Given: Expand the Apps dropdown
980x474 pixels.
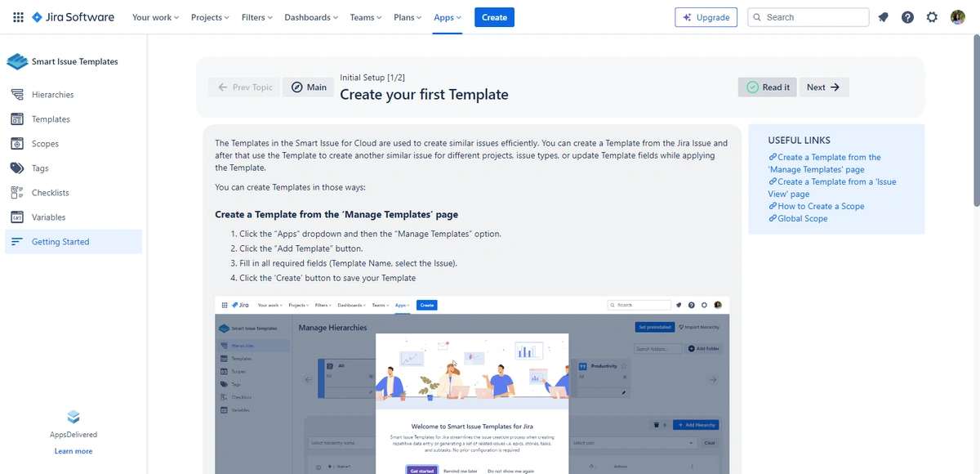Looking at the screenshot, I should (448, 17).
